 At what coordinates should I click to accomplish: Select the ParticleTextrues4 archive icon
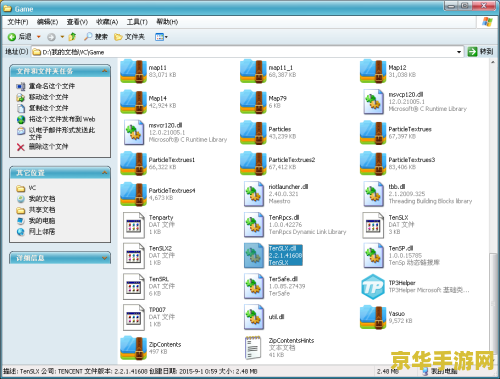coord(133,194)
